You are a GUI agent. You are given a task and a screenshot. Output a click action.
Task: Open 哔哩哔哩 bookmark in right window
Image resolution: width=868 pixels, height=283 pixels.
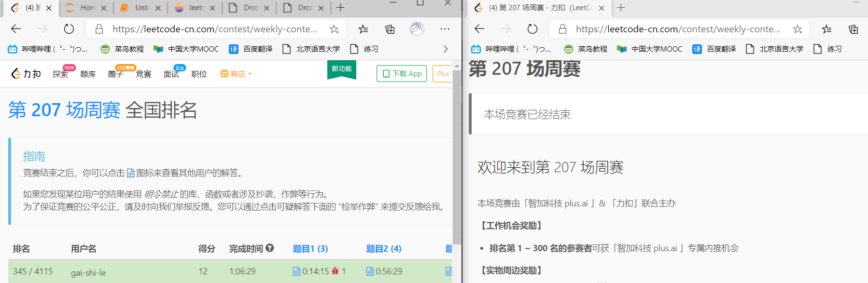coord(511,49)
